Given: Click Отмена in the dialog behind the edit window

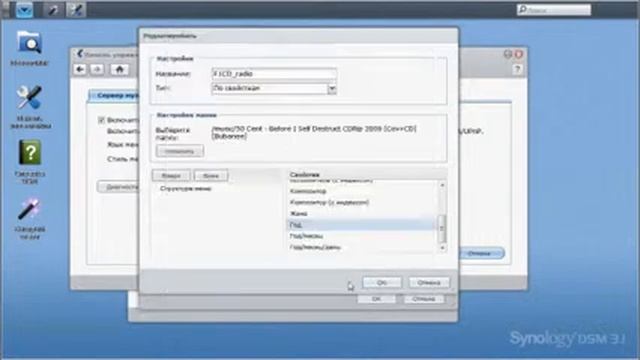Looking at the screenshot, I should click(424, 299).
